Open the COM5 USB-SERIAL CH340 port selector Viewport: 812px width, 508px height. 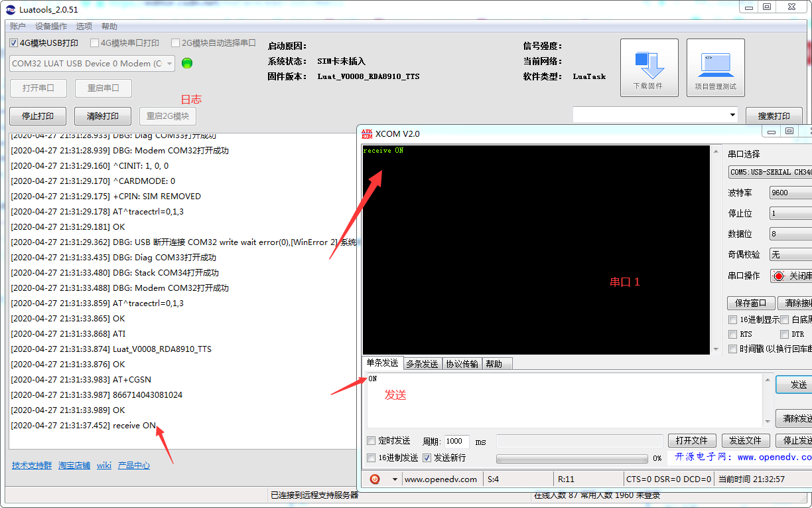point(770,172)
